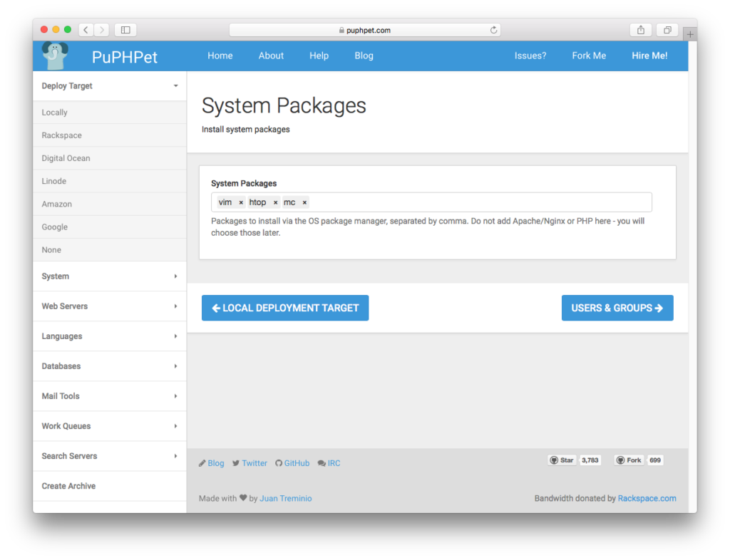Screen dimensions: 730x560
Task: Reload the page with refresh icon
Action: click(x=493, y=30)
